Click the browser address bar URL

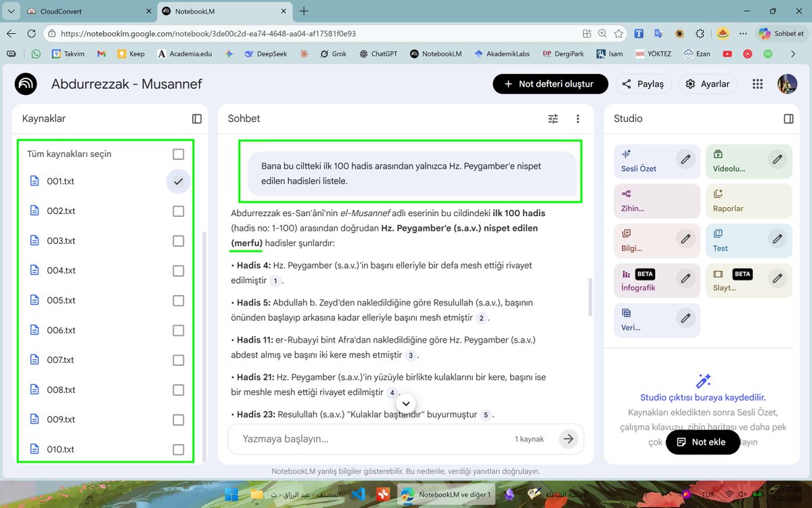tap(208, 33)
